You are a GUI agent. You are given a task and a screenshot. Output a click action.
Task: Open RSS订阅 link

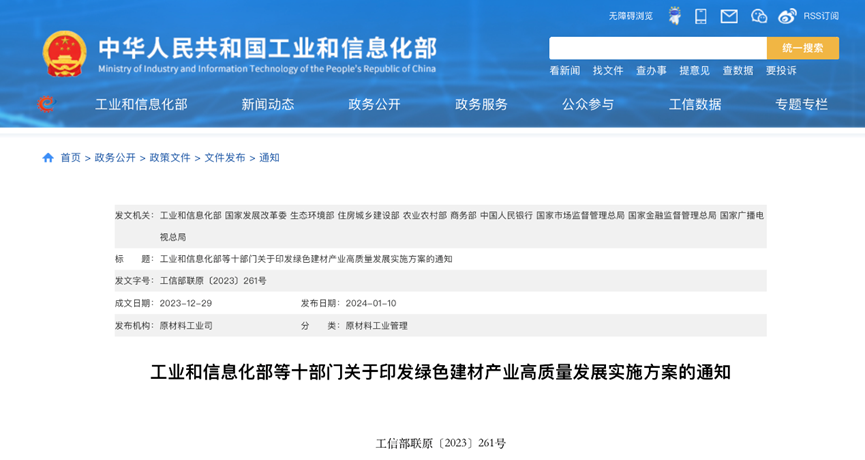tap(821, 16)
